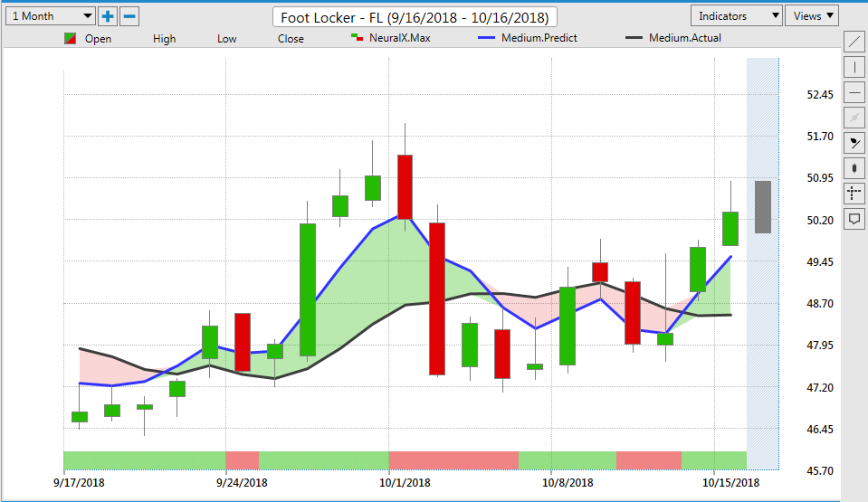Click the 10/15/2018 date axis label
Viewport: 868px width, 502px height.
(x=730, y=483)
